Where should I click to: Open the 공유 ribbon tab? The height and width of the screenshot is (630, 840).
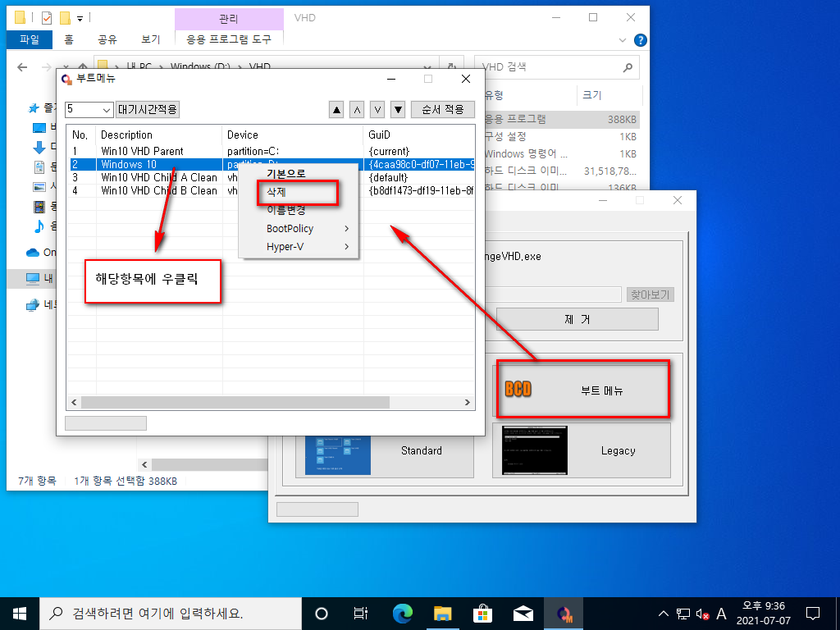(x=107, y=39)
